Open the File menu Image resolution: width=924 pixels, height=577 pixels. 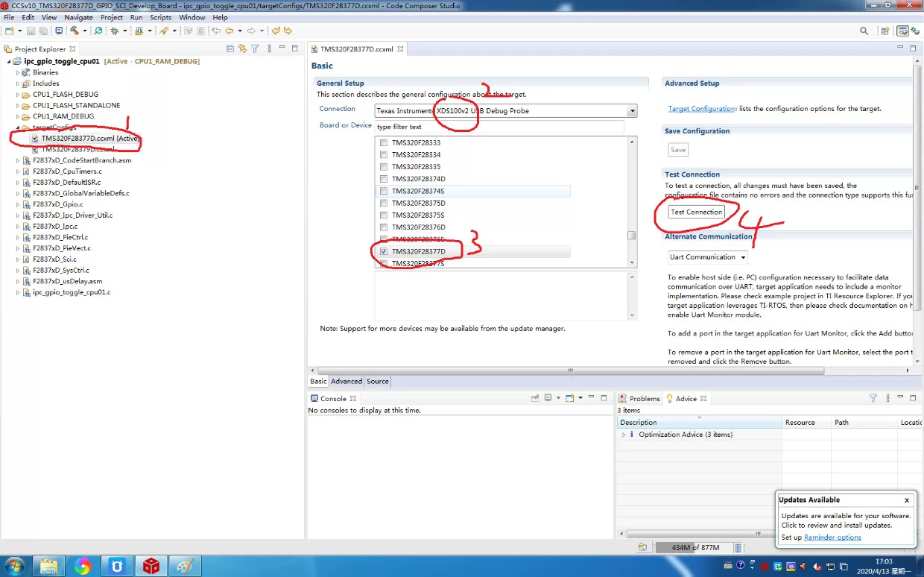pos(9,17)
